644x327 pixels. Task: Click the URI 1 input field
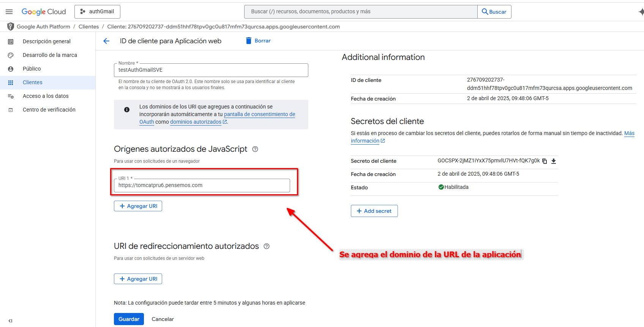tap(202, 186)
